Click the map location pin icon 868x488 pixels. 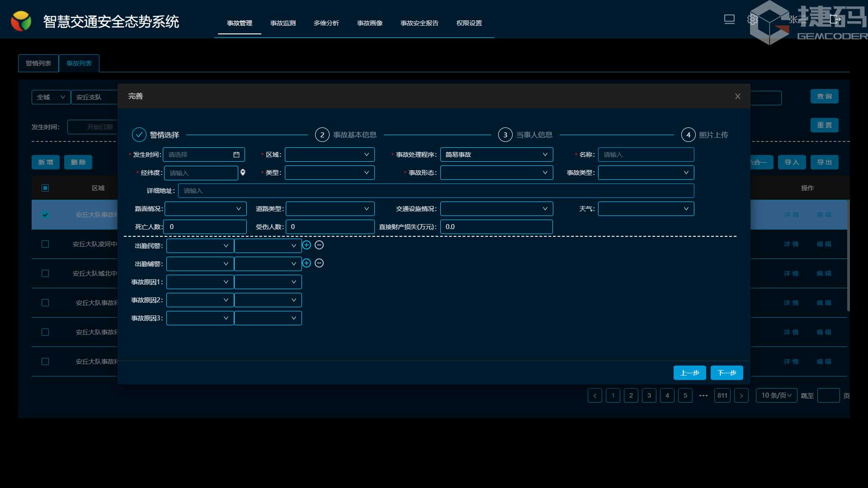pyautogui.click(x=243, y=173)
